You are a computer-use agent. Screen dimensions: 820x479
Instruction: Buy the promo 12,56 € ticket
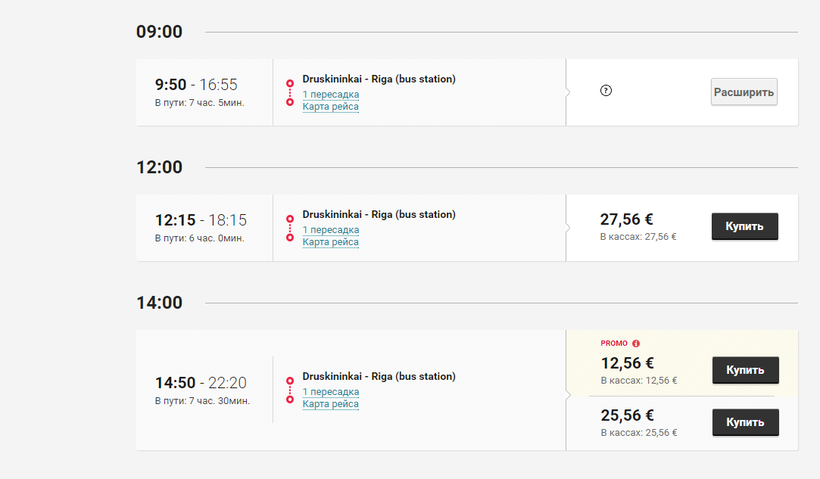click(744, 370)
